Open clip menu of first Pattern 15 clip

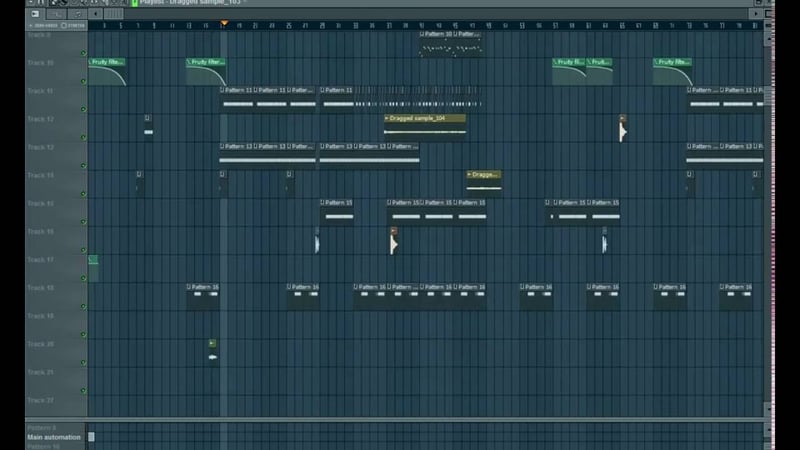click(x=322, y=203)
